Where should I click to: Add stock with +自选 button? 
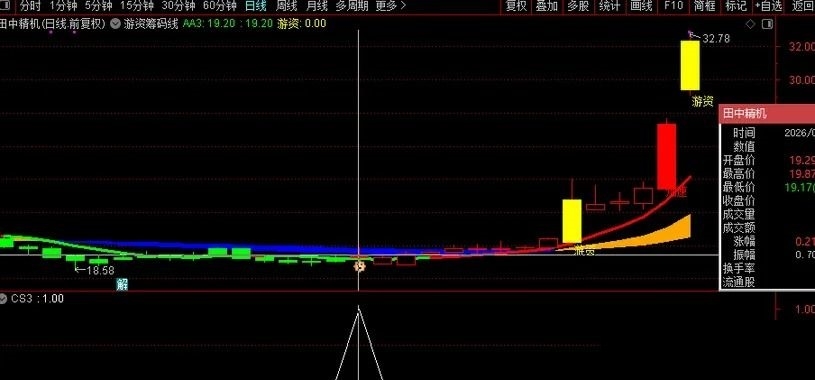coord(769,6)
